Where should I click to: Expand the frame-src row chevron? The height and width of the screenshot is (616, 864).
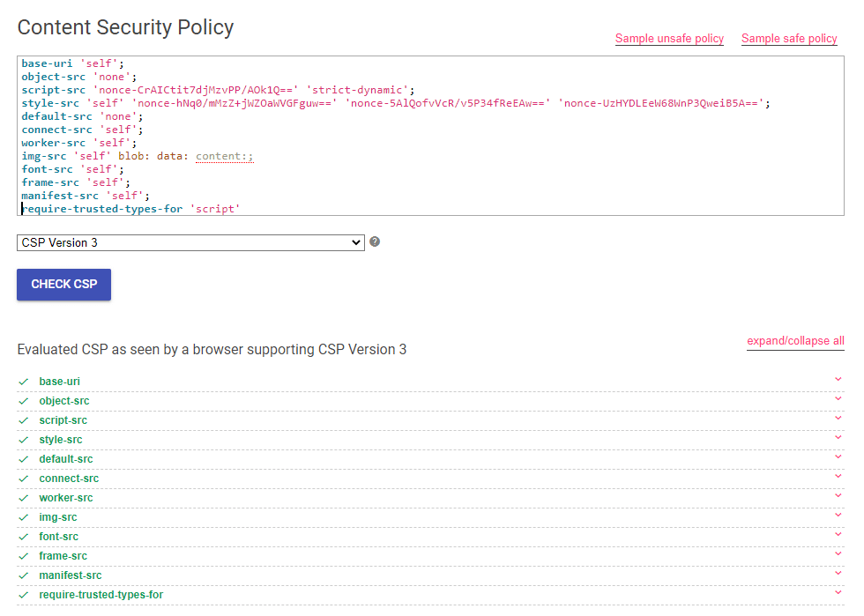[x=838, y=555]
